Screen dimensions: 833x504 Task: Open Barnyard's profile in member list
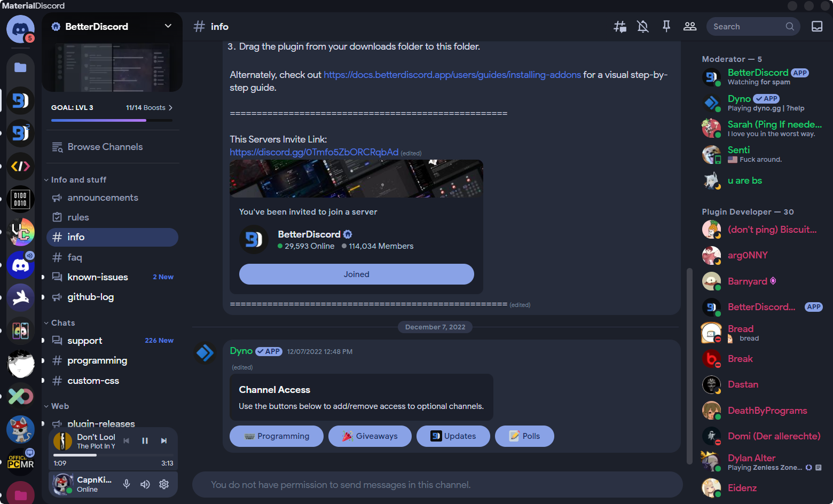[763, 281]
